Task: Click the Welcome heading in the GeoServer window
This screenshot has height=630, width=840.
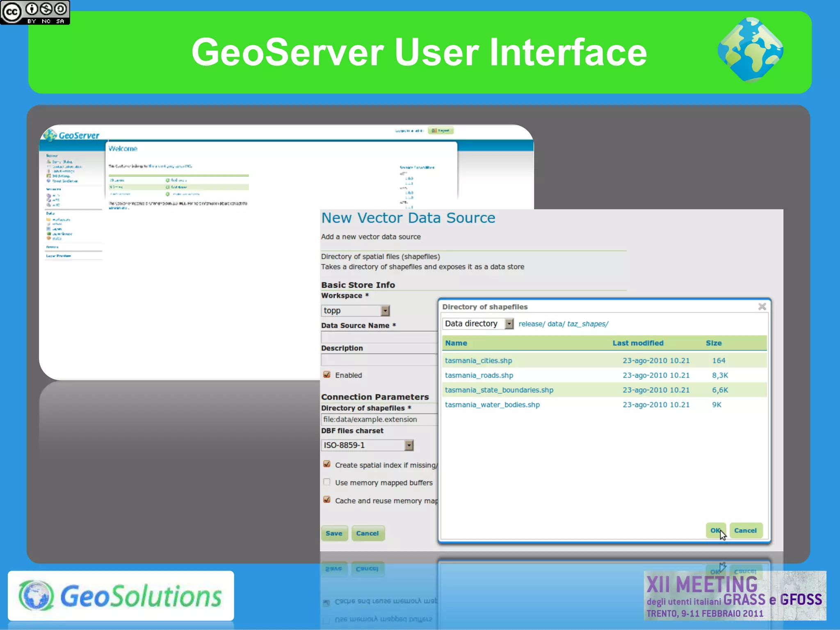Action: coord(123,149)
